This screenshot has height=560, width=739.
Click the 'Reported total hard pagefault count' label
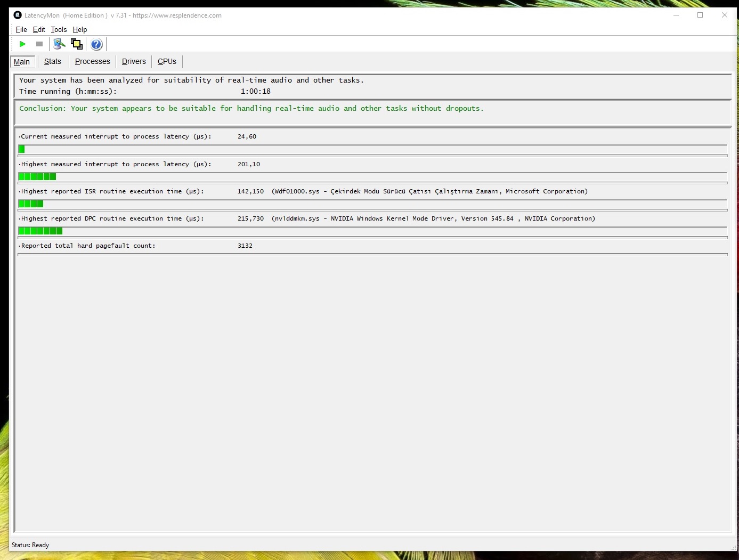click(88, 246)
